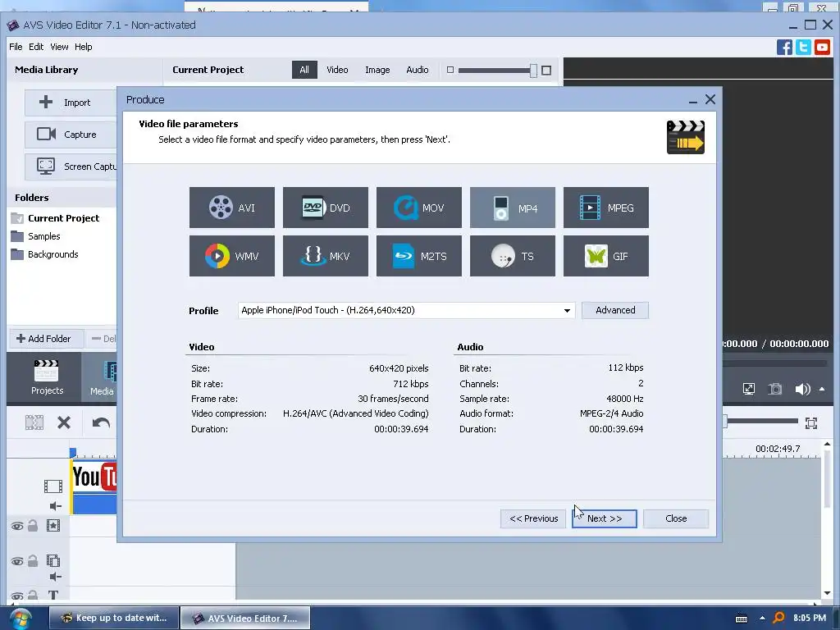
Task: Click the Close button in Produce dialog
Action: point(676,518)
